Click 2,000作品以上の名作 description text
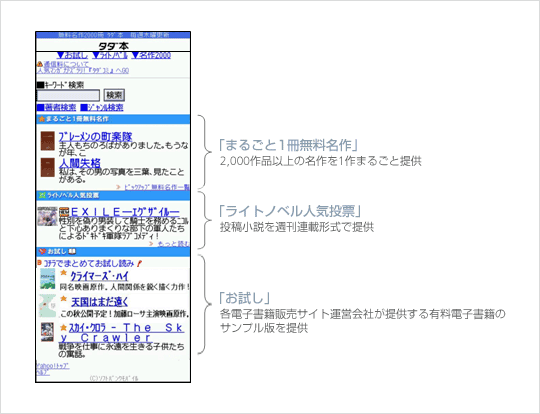540x414 pixels. pos(320,161)
